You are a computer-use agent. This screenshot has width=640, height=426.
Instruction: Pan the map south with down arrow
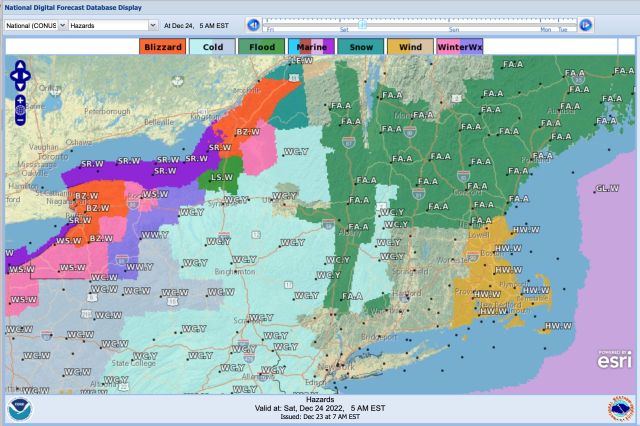pyautogui.click(x=20, y=88)
